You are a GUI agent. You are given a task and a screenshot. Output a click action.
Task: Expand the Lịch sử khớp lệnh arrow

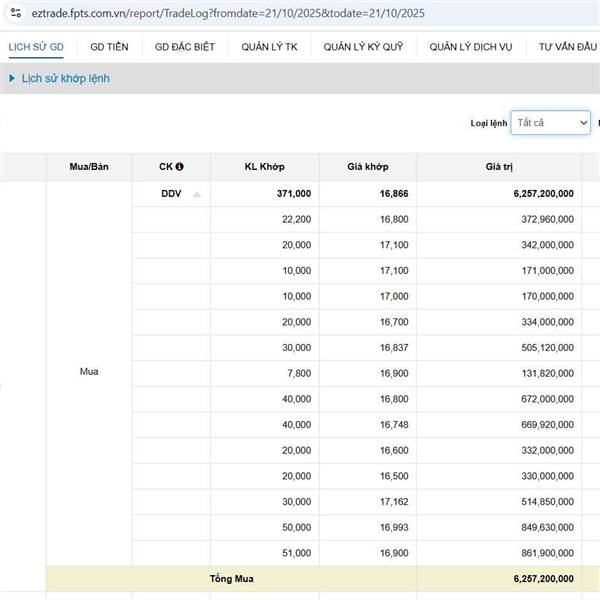click(12, 78)
